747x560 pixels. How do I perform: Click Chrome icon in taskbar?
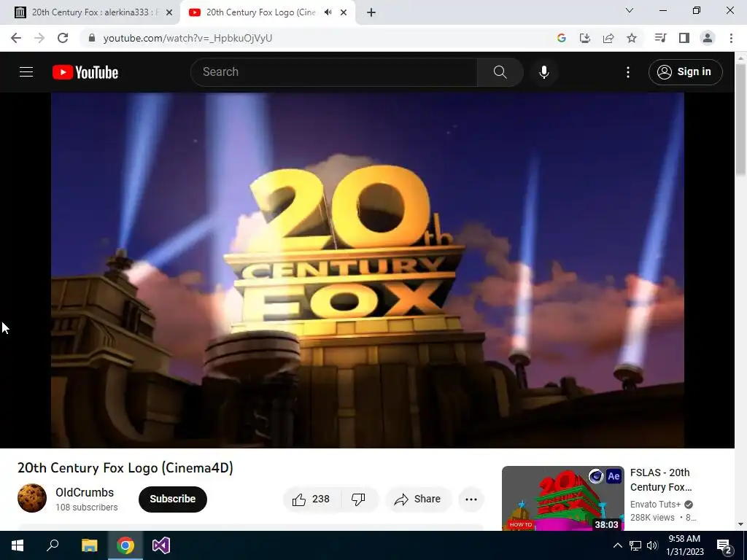(125, 545)
